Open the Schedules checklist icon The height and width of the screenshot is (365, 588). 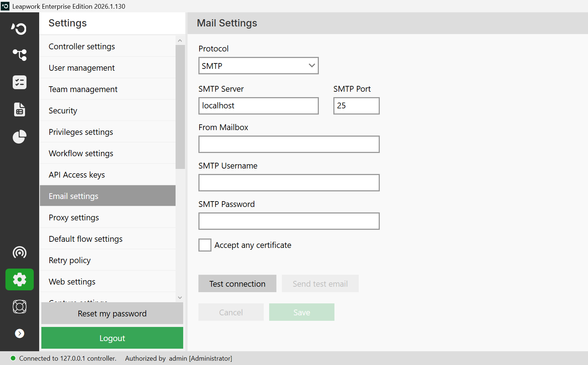tap(19, 82)
